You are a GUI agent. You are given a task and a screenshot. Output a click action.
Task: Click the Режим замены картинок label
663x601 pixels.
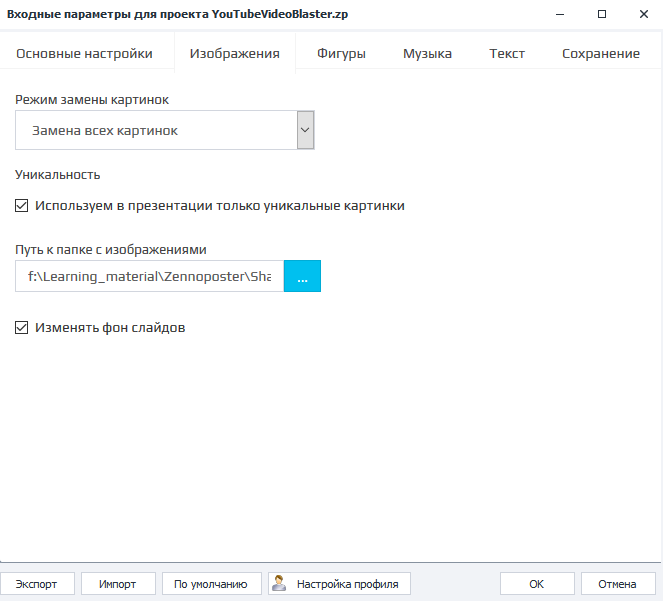point(92,100)
